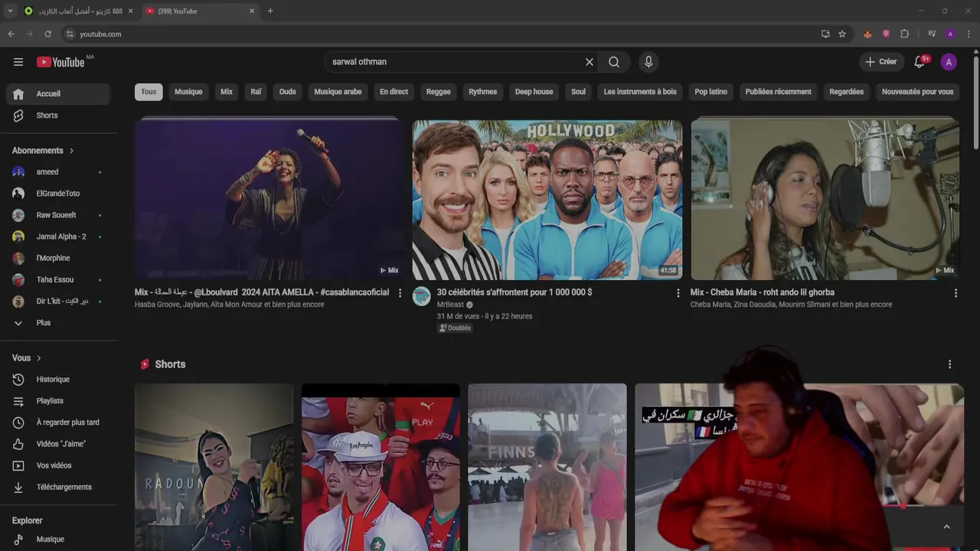Open Taha Essou subscription channel
Image resolution: width=980 pixels, height=551 pixels.
(x=59, y=280)
